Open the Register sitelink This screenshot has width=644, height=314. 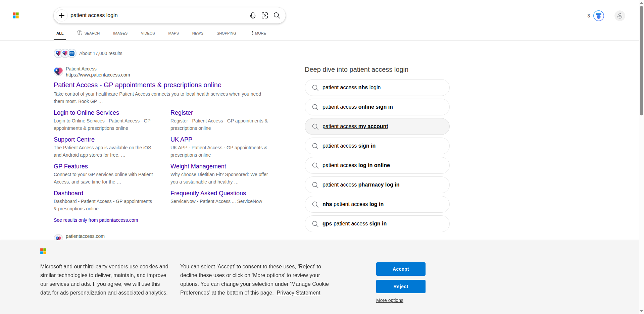(x=182, y=113)
